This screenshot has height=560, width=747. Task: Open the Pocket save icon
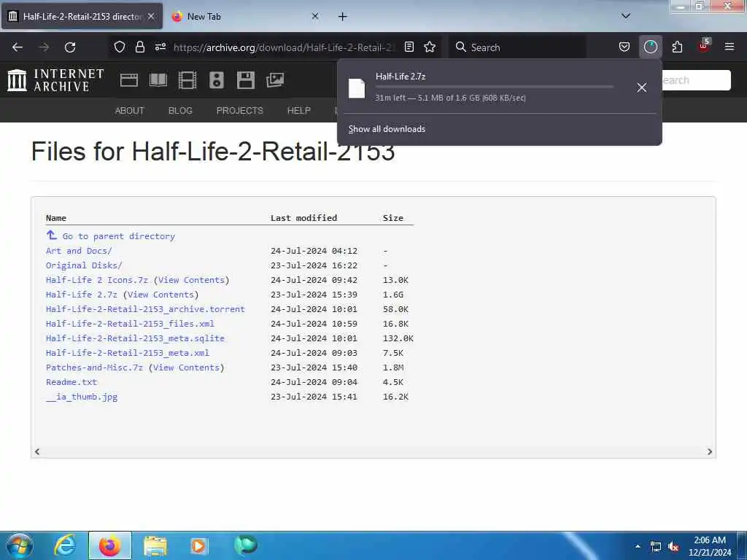pyautogui.click(x=624, y=47)
